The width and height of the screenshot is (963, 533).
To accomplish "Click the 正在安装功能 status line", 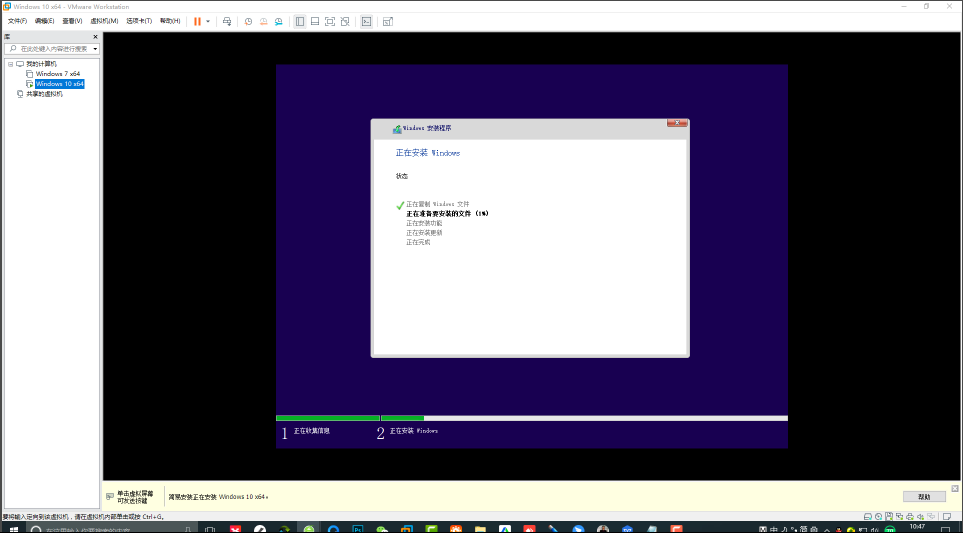I will [424, 223].
